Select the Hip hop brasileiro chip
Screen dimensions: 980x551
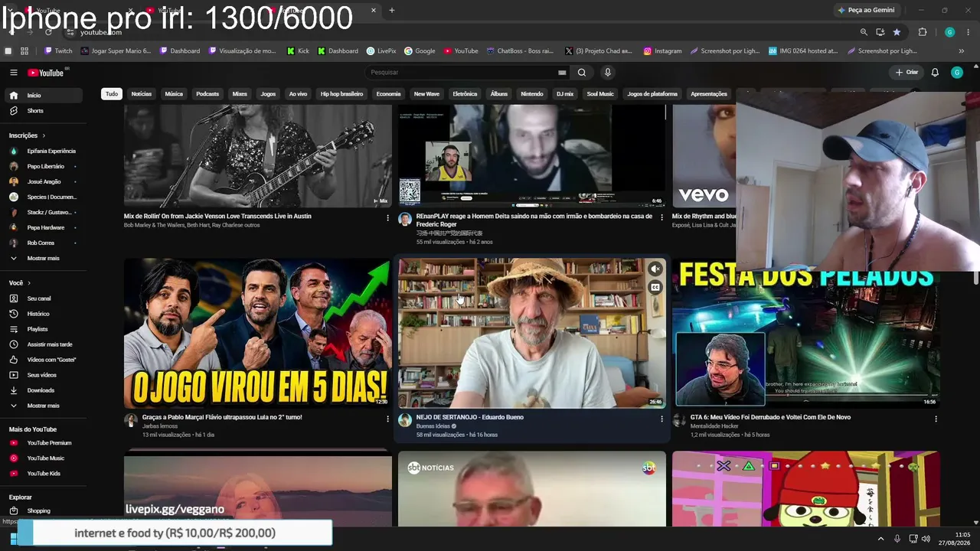[341, 94]
